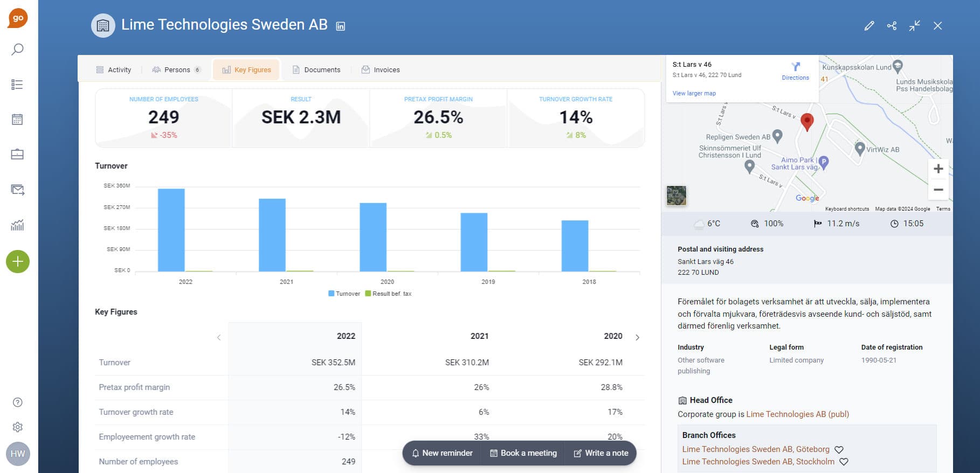980x473 pixels.
Task: Favorite the Stockholm branch office heart
Action: coord(844,462)
